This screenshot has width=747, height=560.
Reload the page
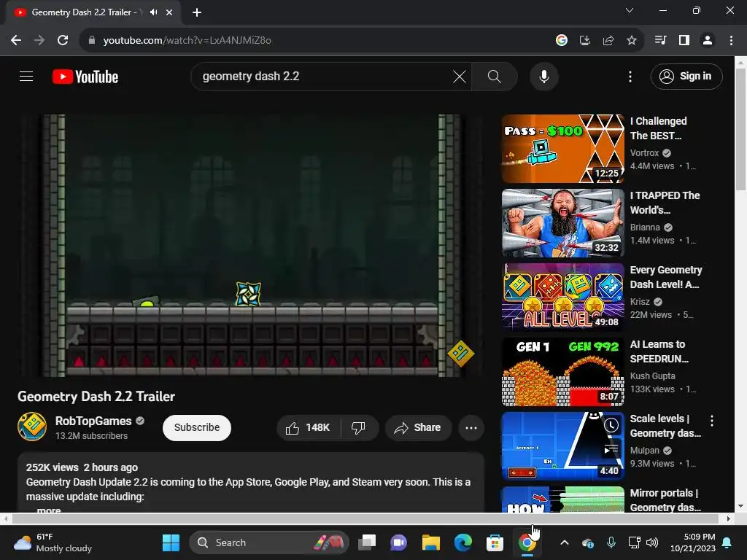pyautogui.click(x=63, y=40)
